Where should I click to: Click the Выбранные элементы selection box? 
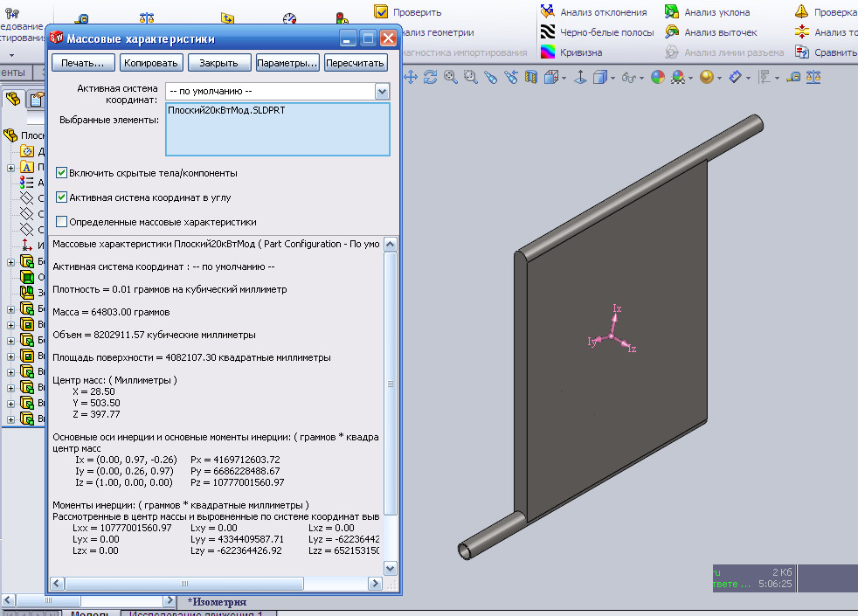[x=277, y=129]
